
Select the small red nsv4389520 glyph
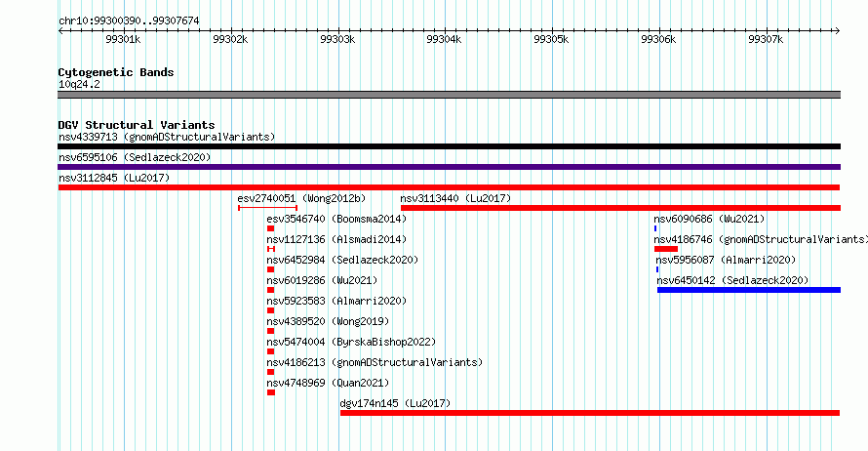click(271, 331)
